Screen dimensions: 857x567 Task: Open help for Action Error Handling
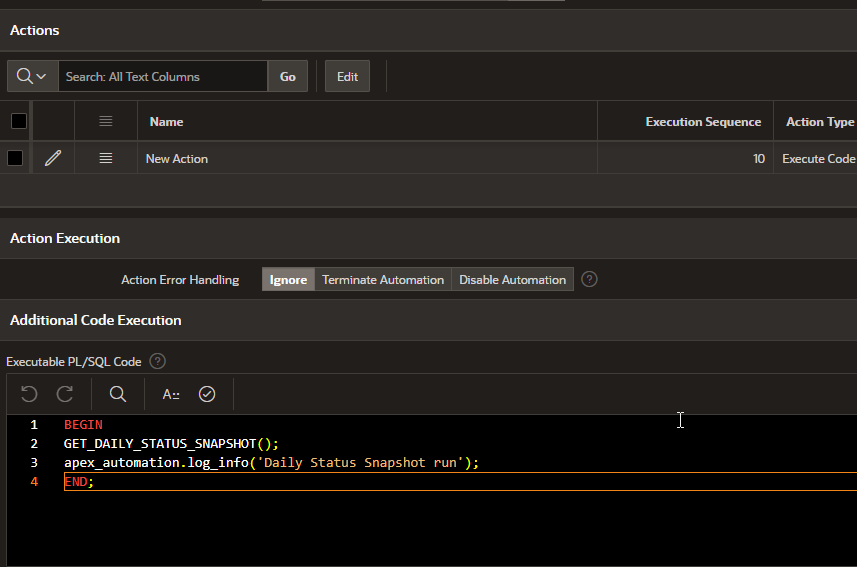tap(589, 279)
